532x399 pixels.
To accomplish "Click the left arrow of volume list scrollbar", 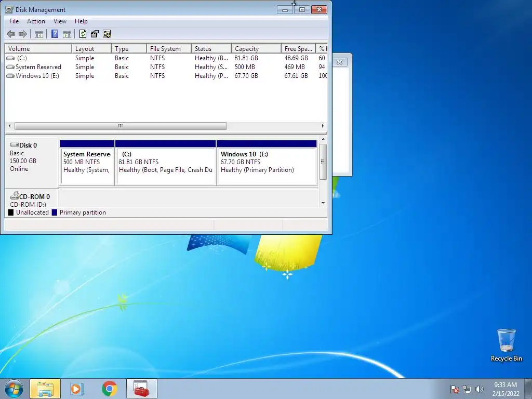I will click(9, 126).
